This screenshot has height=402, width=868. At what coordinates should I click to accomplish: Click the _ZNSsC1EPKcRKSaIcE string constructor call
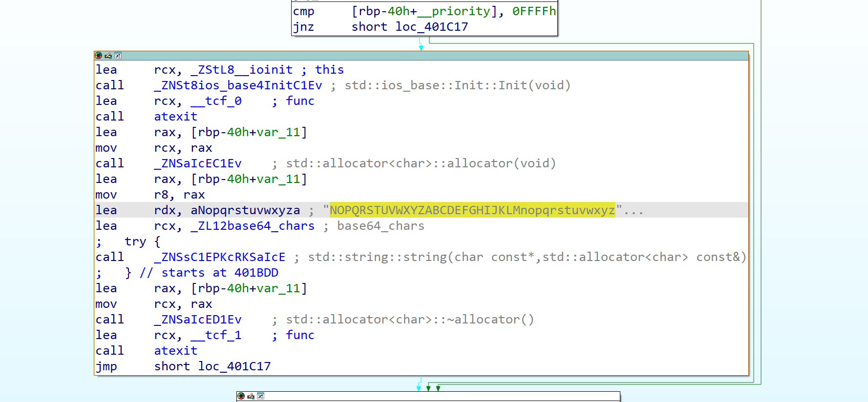pos(219,257)
